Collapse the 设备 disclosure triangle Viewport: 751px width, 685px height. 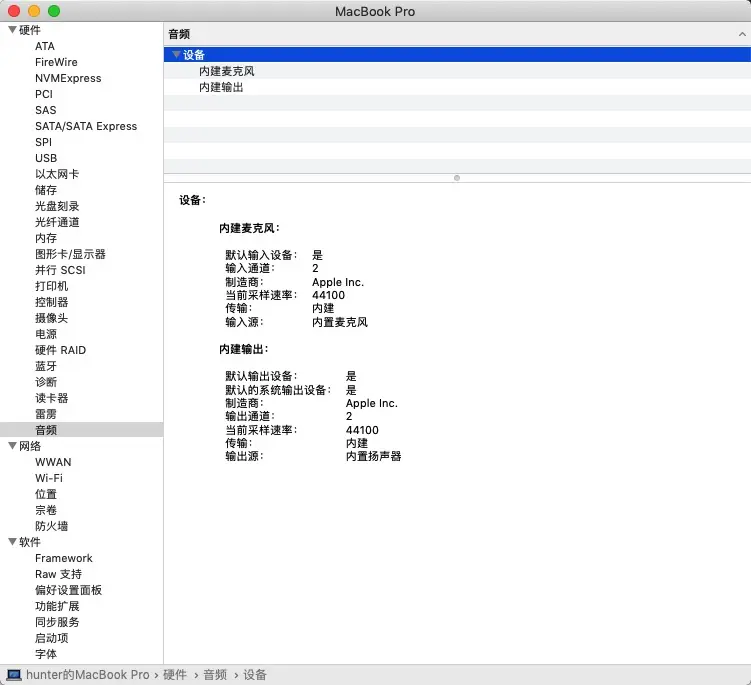(x=176, y=55)
